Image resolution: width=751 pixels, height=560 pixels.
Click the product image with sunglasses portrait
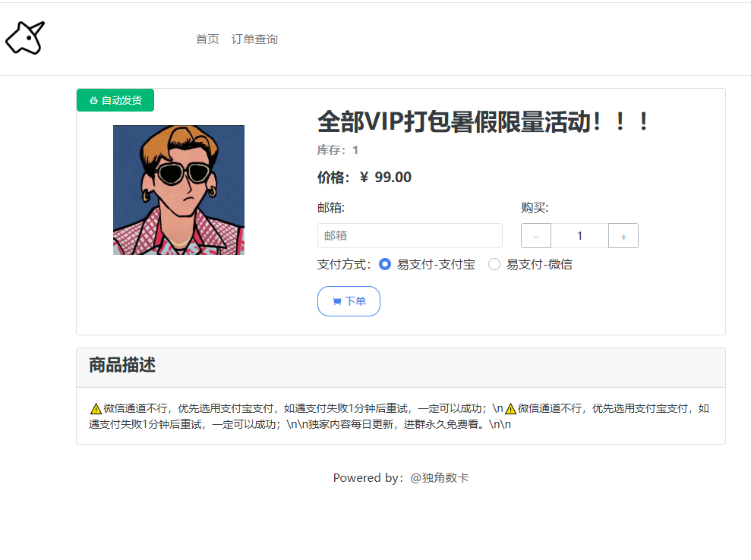178,190
